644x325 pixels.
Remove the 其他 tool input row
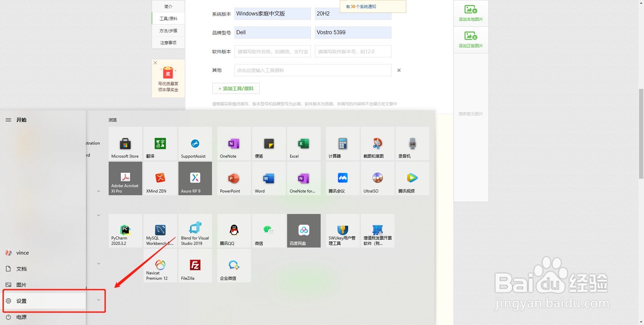[399, 70]
